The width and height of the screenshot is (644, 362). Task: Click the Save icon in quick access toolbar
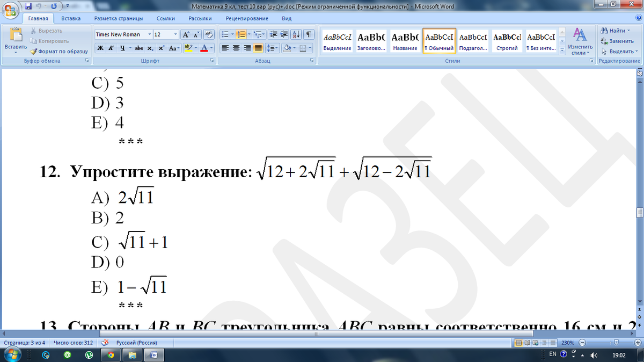[x=28, y=6]
